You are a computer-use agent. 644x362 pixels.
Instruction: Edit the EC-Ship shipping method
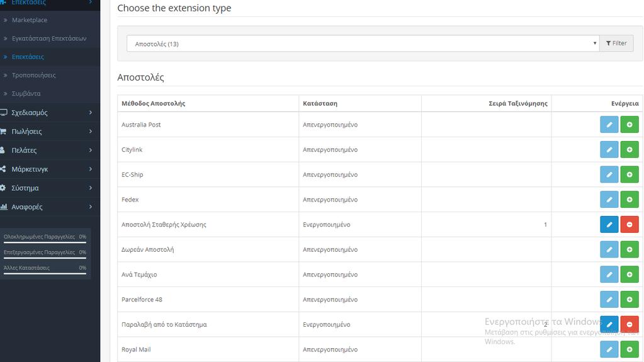609,174
